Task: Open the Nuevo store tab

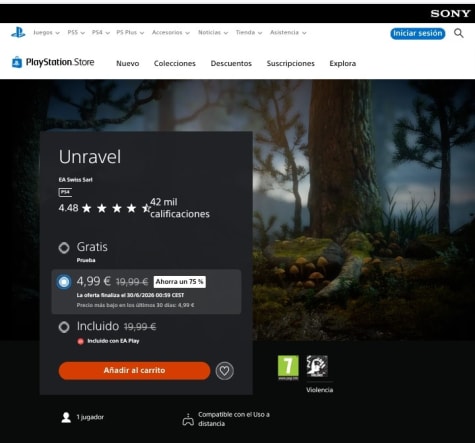Action: [128, 63]
